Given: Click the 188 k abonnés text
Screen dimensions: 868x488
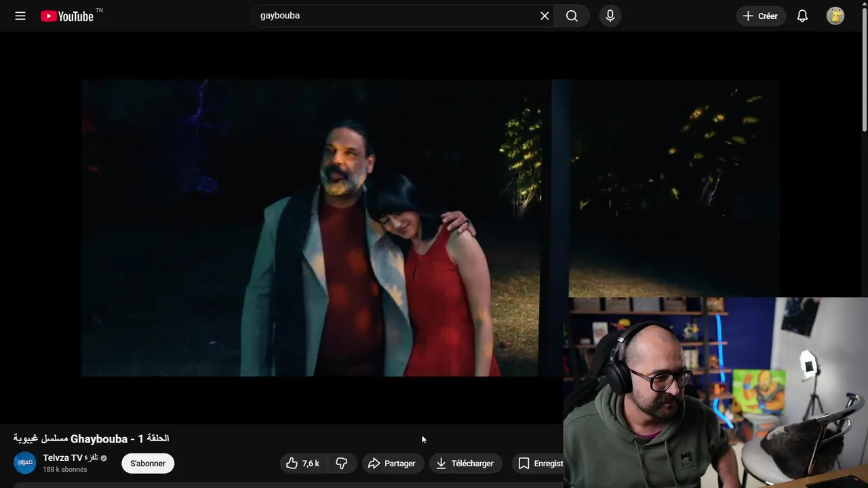Looking at the screenshot, I should (65, 469).
